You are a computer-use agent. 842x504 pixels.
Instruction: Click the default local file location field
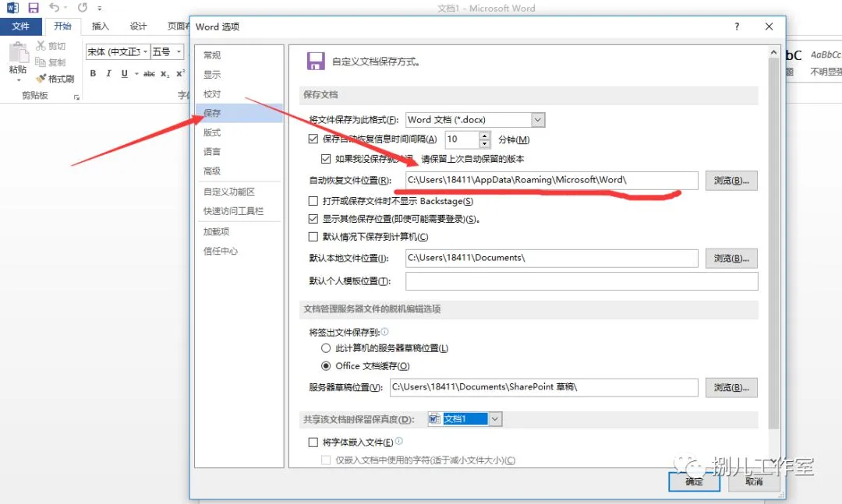[x=551, y=258]
